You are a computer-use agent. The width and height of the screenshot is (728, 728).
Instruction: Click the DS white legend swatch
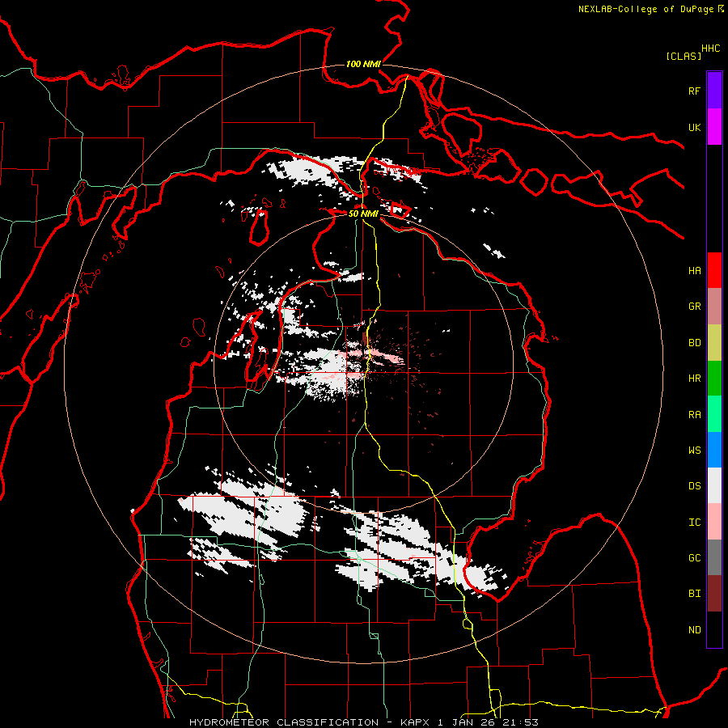(x=714, y=485)
